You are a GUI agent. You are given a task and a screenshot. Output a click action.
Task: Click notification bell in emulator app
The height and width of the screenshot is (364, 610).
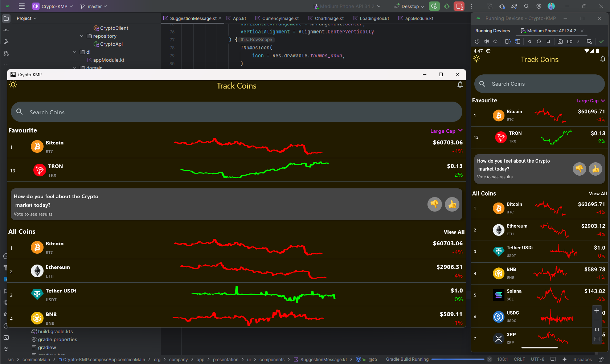(x=602, y=59)
